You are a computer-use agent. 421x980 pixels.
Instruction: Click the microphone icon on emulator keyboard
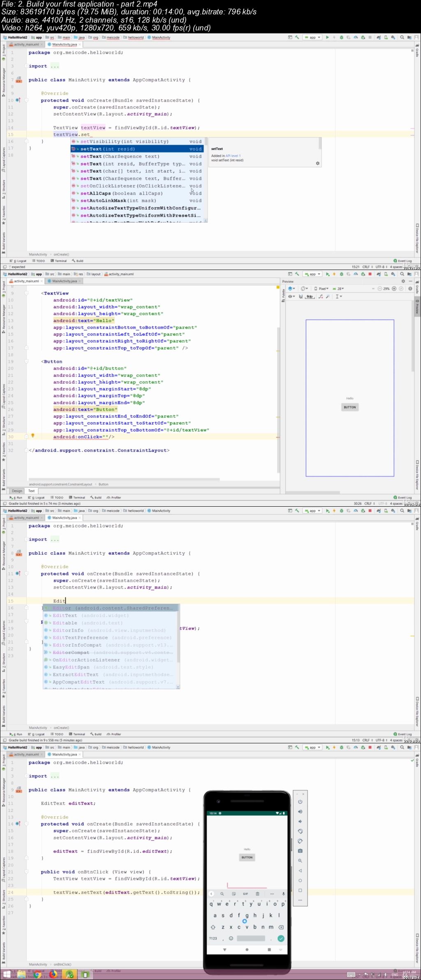(283, 894)
